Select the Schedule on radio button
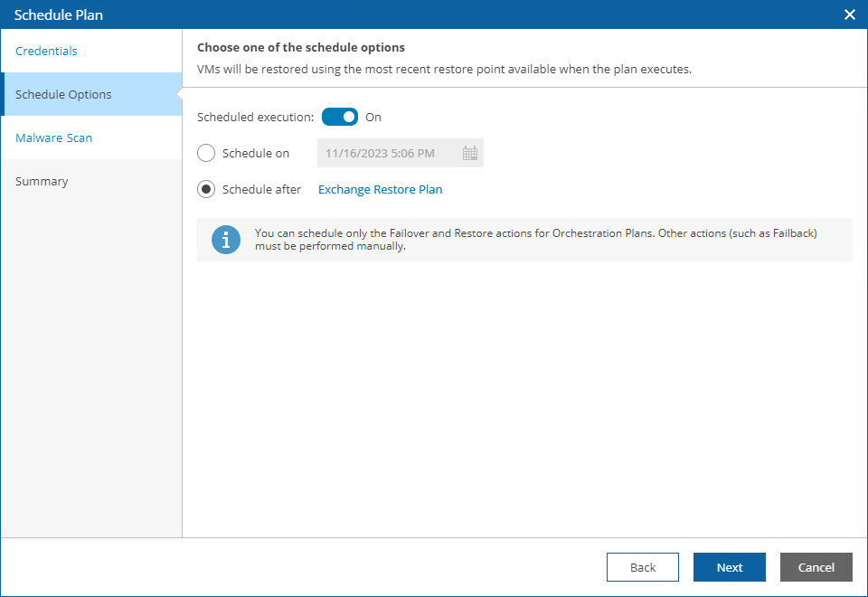Viewport: 868px width, 597px height. pyautogui.click(x=205, y=153)
